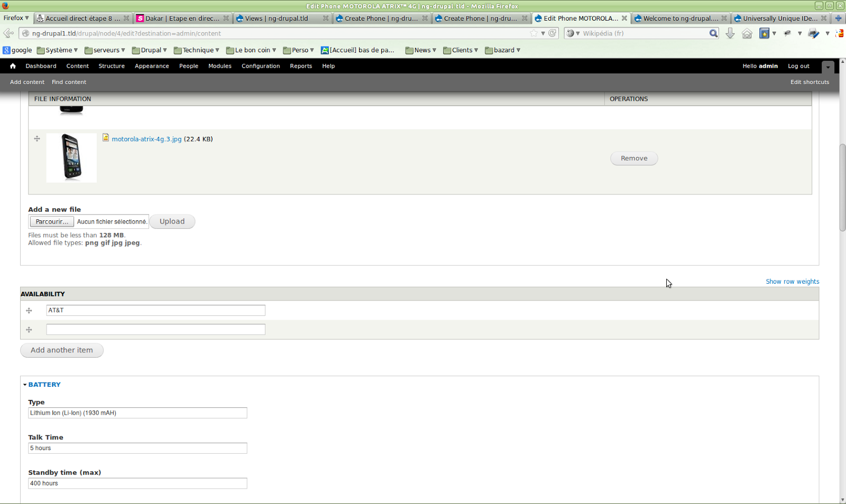Click the browser back arrow button

[8, 33]
